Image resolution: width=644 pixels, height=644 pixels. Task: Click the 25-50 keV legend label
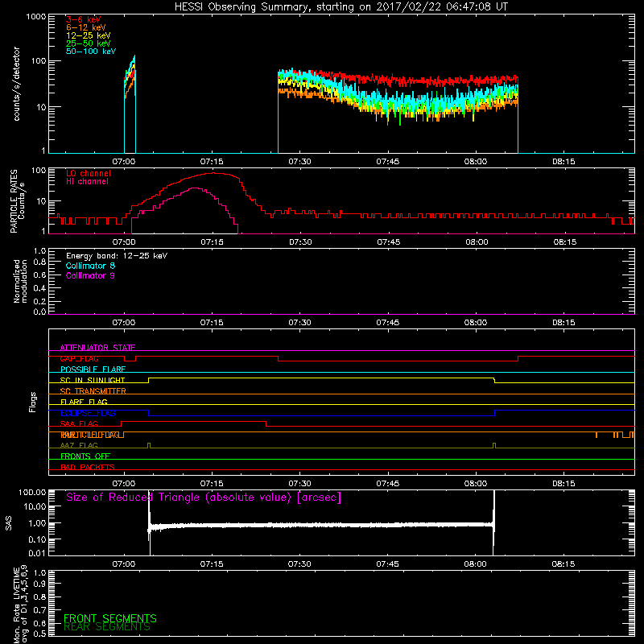pyautogui.click(x=89, y=43)
